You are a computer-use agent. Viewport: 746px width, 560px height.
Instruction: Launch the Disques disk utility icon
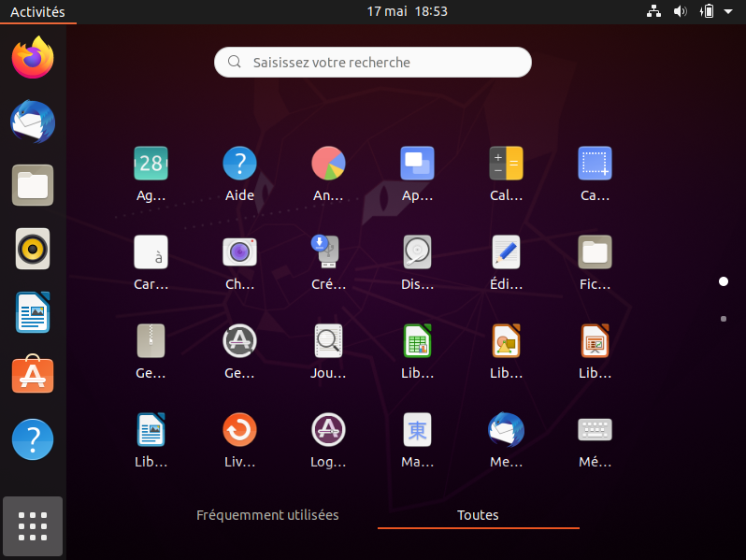tap(417, 252)
